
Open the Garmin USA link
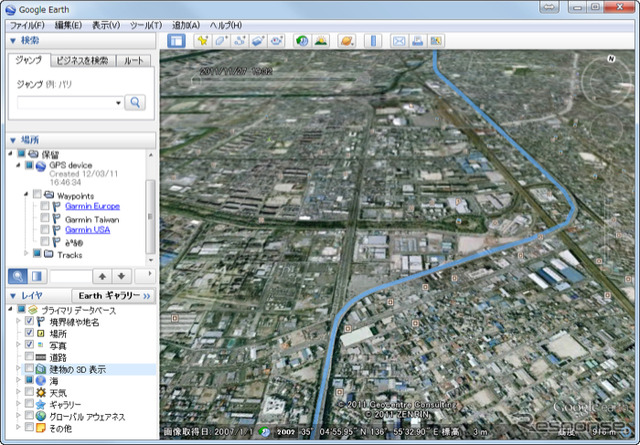click(x=87, y=230)
